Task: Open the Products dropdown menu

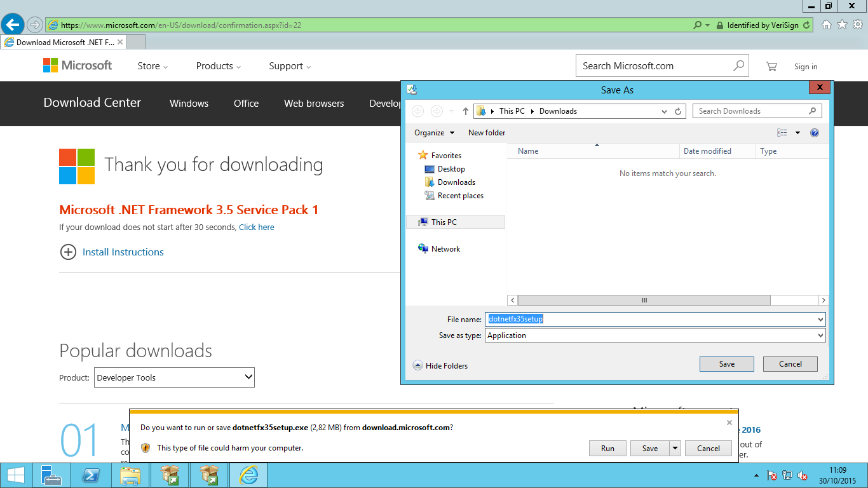Action: coord(219,66)
